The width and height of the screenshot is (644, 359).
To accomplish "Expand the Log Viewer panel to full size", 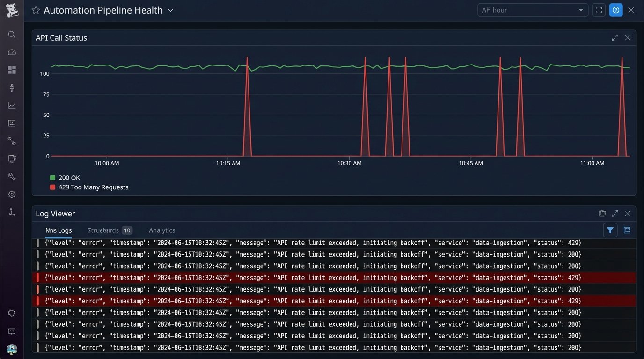I will click(x=615, y=214).
